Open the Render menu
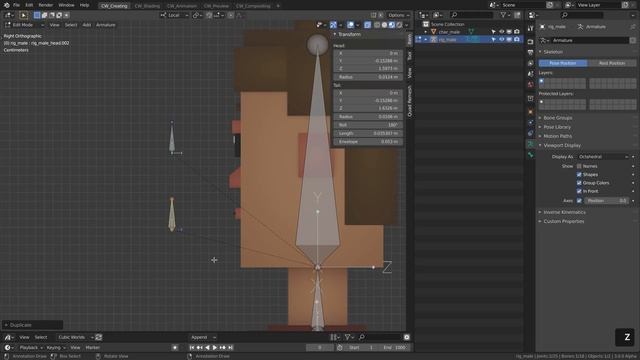Image resolution: width=640 pixels, height=360 pixels. pos(46,5)
